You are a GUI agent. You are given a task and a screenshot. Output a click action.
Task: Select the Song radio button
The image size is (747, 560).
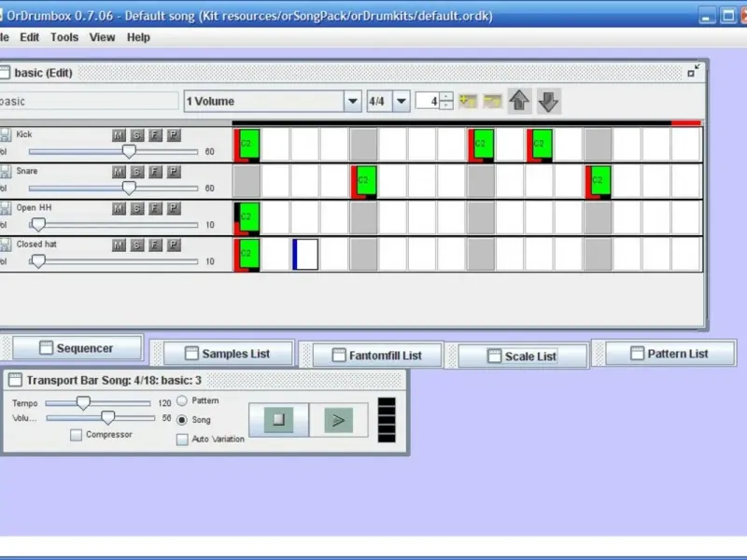tap(182, 420)
